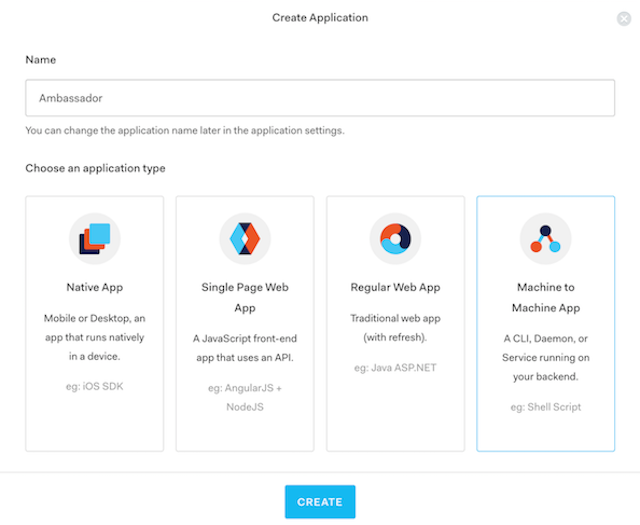The image size is (640, 525).
Task: Click the 'eg: Shell Script' example text
Action: tap(546, 407)
